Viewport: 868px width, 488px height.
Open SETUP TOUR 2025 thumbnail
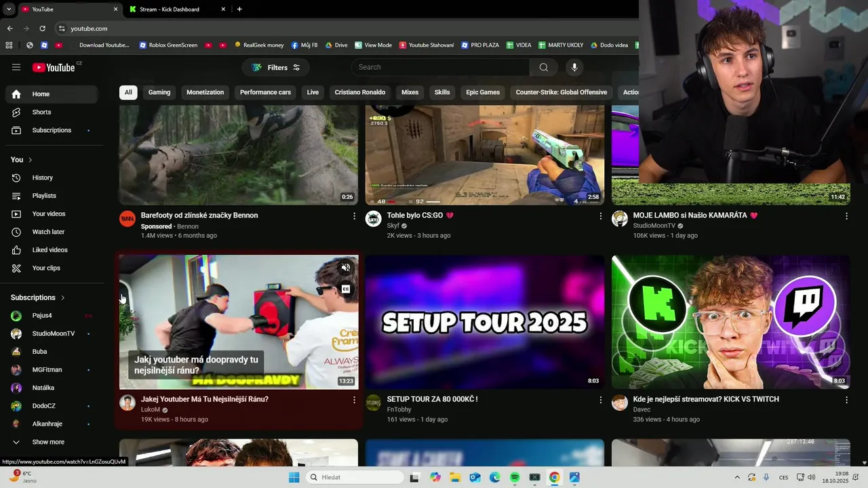click(485, 322)
